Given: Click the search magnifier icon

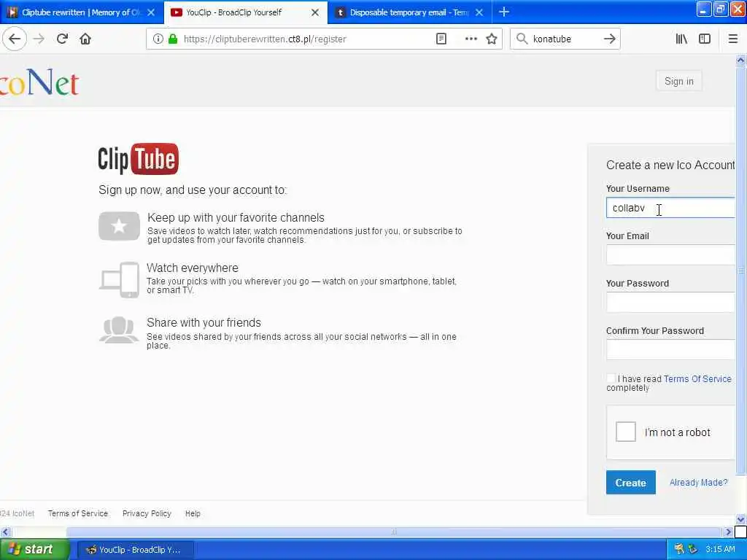Looking at the screenshot, I should coord(522,39).
